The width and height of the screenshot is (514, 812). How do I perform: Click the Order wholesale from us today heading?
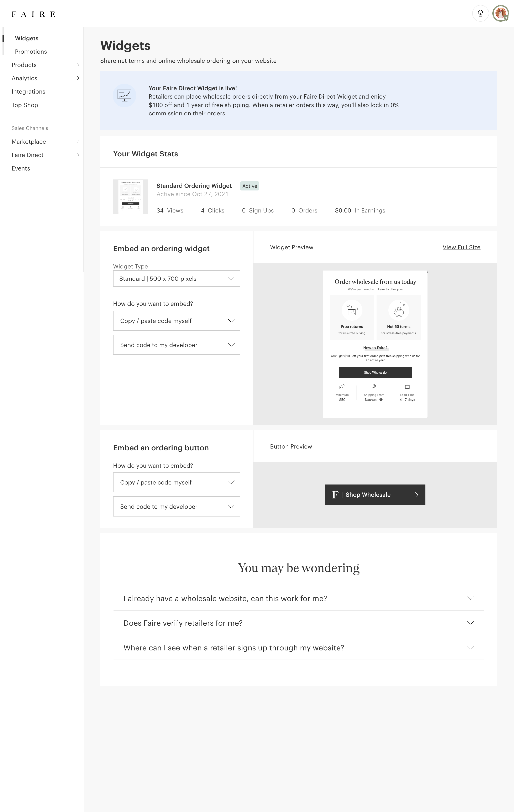pyautogui.click(x=375, y=282)
